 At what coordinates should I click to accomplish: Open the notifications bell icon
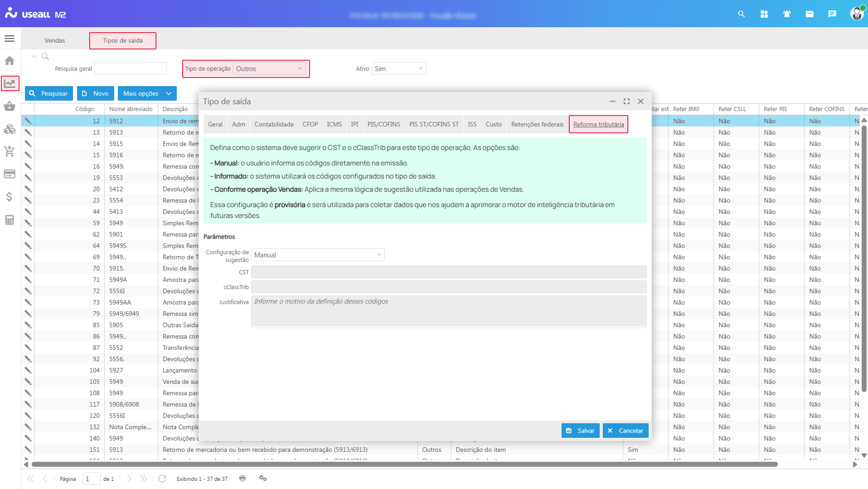pyautogui.click(x=786, y=14)
